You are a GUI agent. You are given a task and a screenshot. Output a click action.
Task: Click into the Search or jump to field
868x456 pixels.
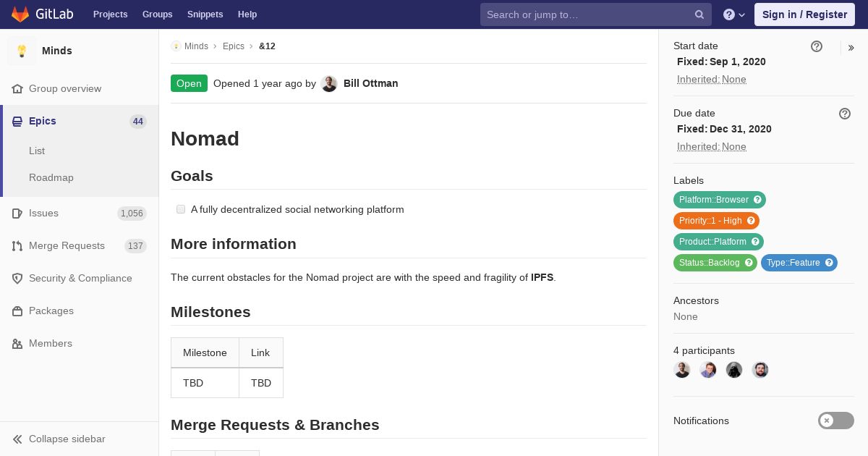click(x=586, y=14)
